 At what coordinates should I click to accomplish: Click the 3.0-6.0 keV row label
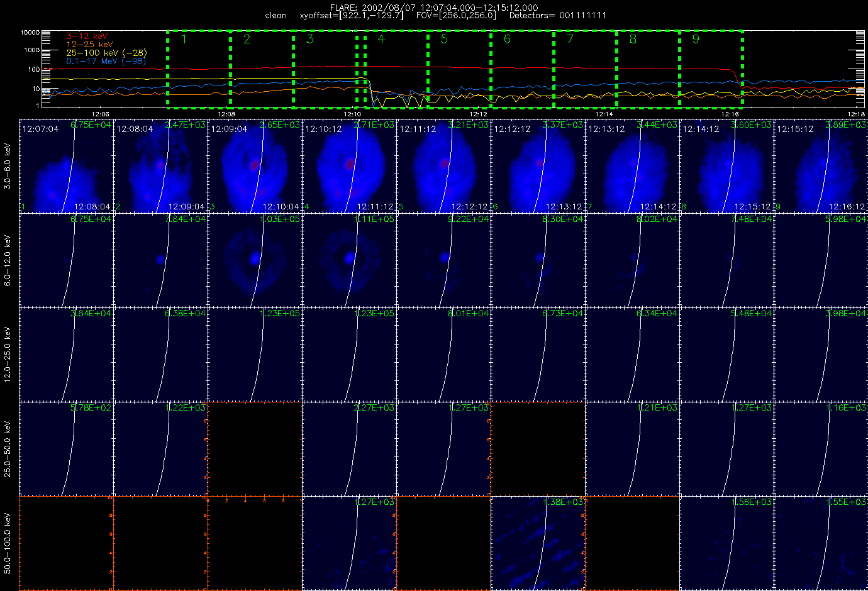(x=8, y=166)
